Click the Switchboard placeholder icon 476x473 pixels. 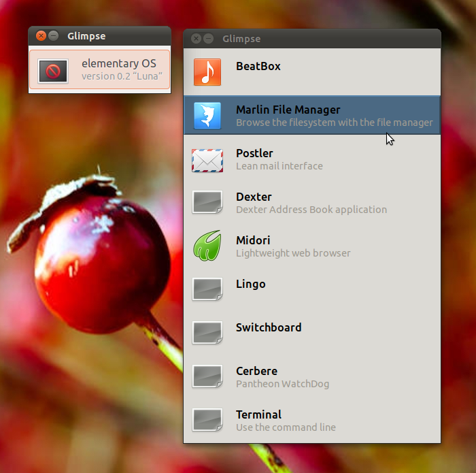(207, 332)
